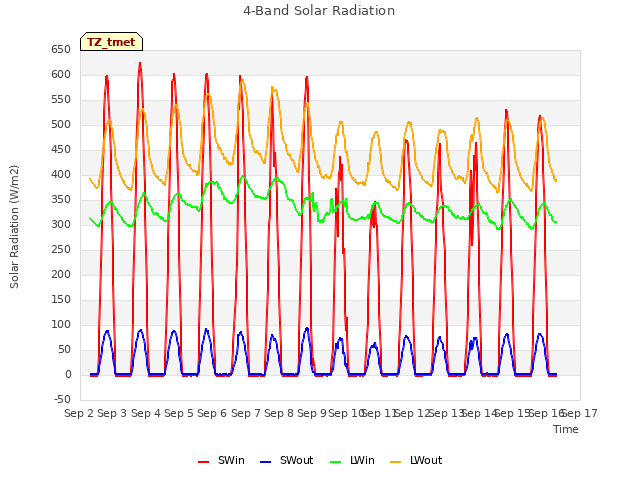640x480 pixels.
Task: Click the Sep 8 x-axis date label
Action: coord(279,413)
